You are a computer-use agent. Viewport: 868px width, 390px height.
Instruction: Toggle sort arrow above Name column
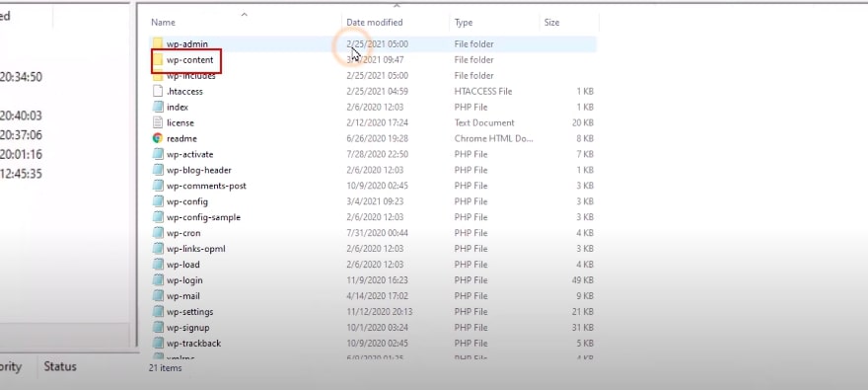pyautogui.click(x=245, y=15)
